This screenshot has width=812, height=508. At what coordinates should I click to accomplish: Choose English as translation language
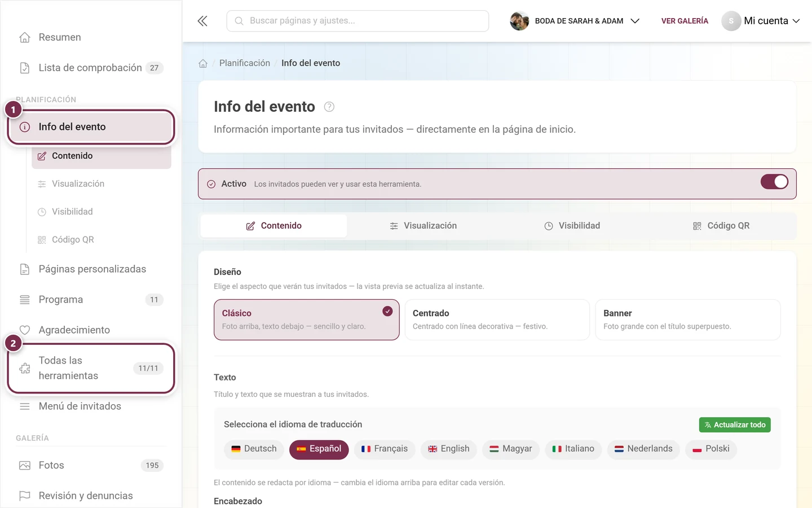point(449,449)
